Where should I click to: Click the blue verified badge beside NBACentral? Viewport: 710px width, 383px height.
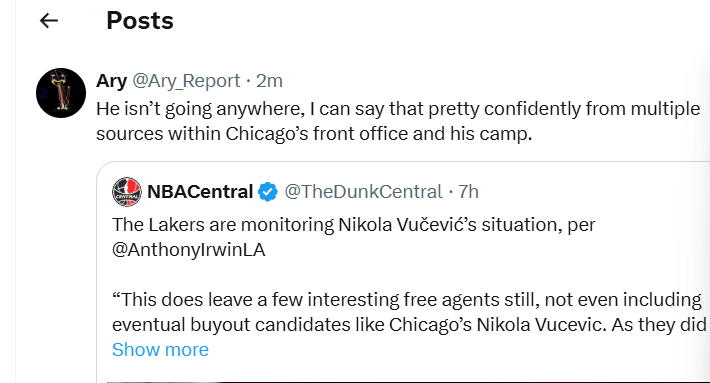[x=268, y=192]
